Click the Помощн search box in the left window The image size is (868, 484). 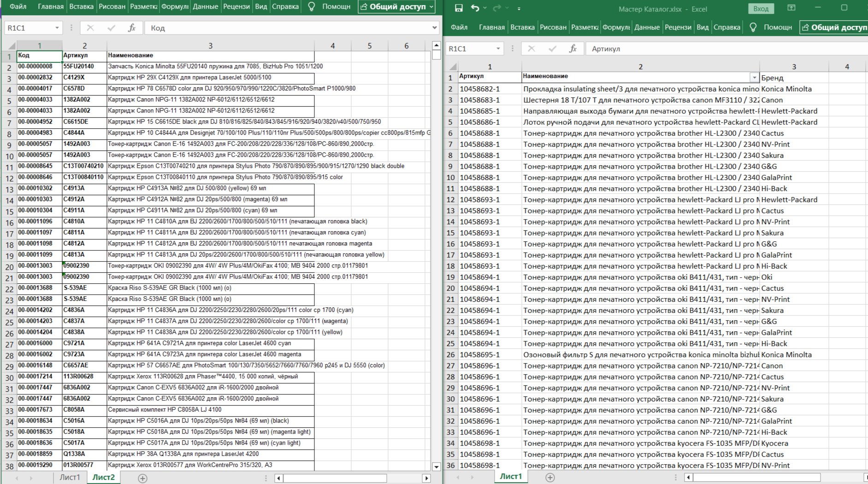coord(336,6)
